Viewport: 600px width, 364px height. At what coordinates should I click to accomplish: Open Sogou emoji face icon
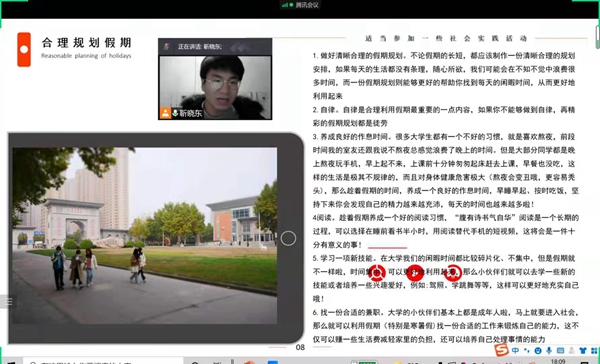(x=538, y=350)
